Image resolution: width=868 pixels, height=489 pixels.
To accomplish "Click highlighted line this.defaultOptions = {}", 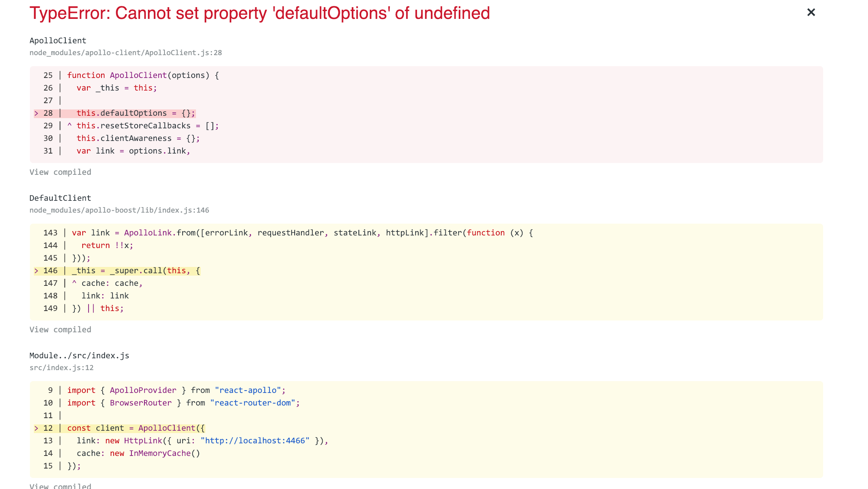I will [x=135, y=113].
